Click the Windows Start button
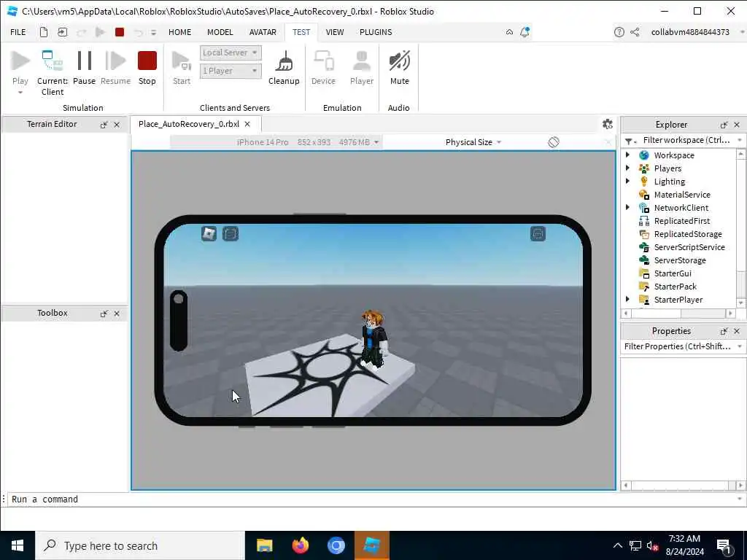 (18, 545)
